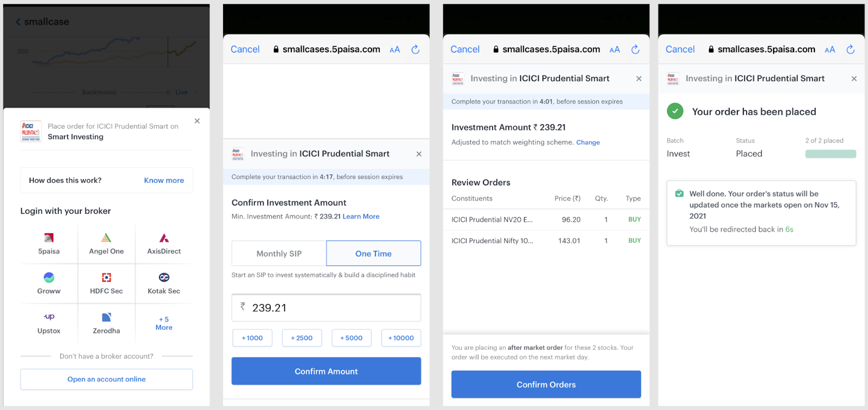Click smallcases.5paisa.com address on Review Orders screen
Screen dimensions: 868x410
coord(551,49)
